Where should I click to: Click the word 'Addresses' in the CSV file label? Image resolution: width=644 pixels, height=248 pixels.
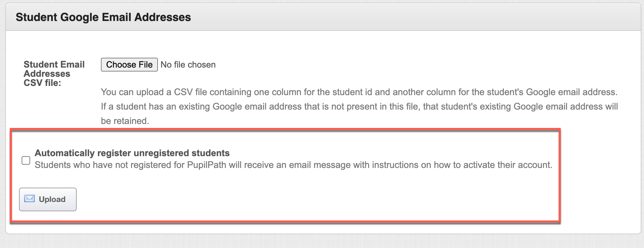(47, 73)
